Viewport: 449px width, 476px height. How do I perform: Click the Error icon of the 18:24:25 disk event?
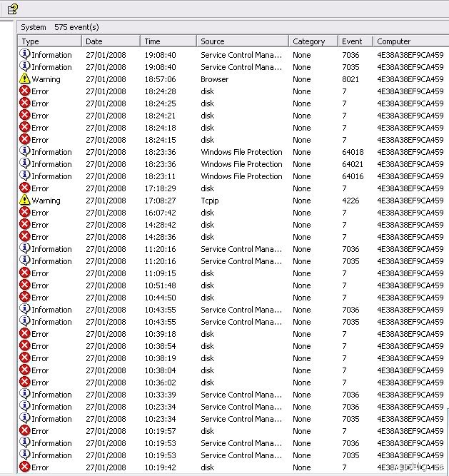(24, 103)
